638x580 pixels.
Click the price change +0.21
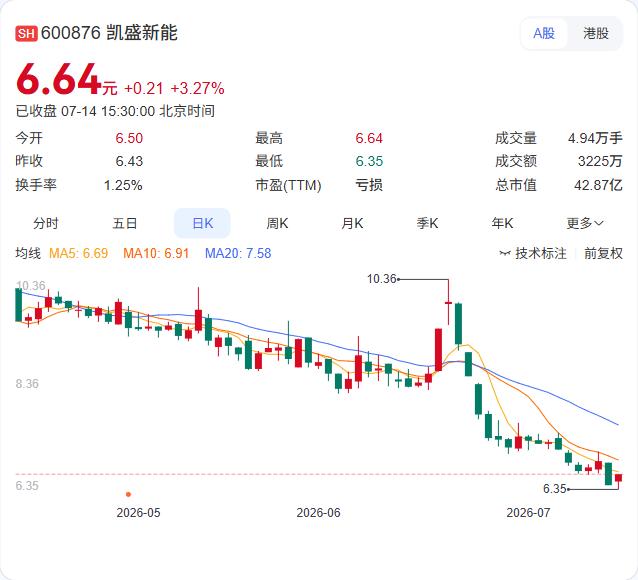pyautogui.click(x=144, y=88)
